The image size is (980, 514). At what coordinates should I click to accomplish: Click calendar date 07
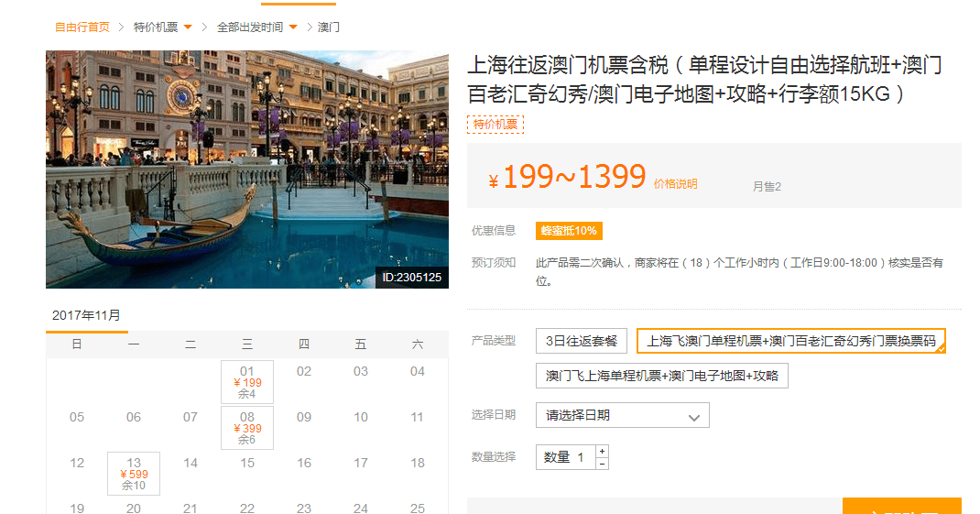point(191,417)
